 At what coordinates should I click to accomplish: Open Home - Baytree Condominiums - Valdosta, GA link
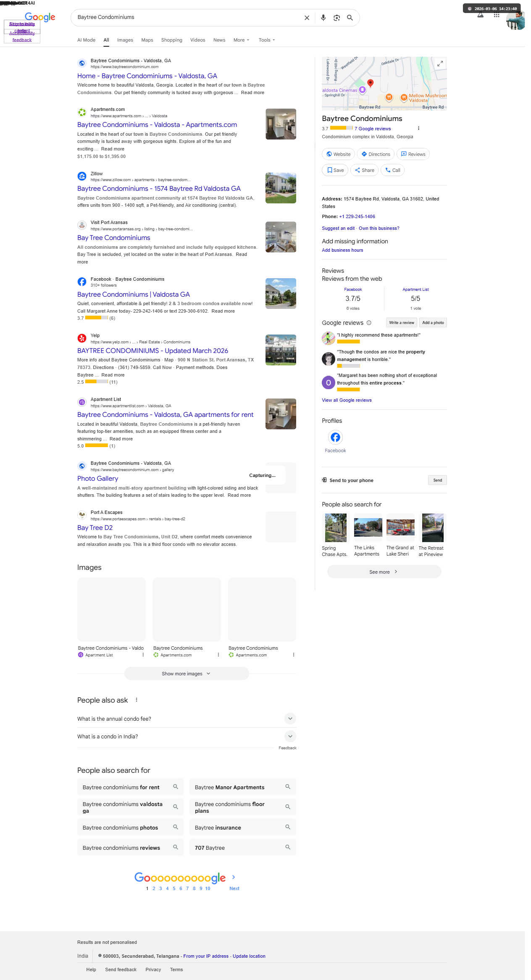coord(147,76)
